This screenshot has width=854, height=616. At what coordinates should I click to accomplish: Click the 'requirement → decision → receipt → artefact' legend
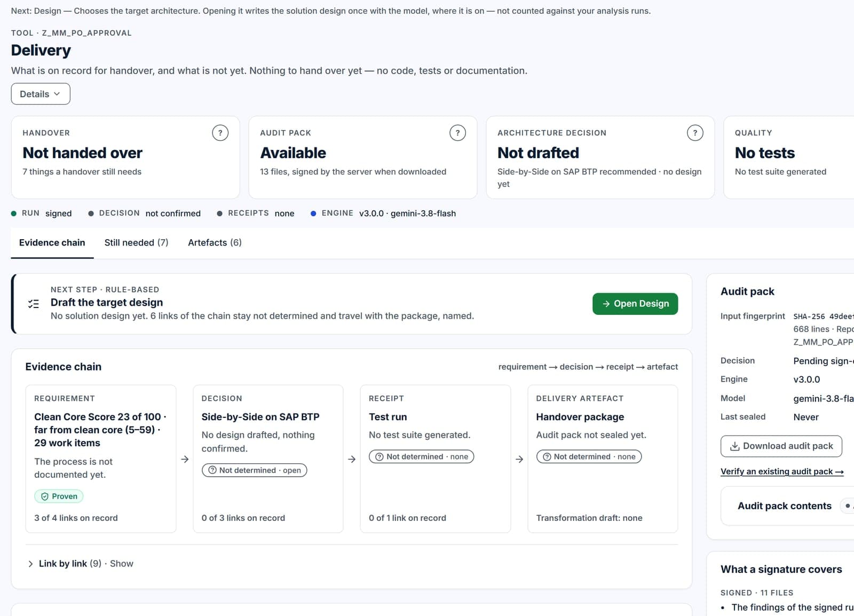pos(588,367)
